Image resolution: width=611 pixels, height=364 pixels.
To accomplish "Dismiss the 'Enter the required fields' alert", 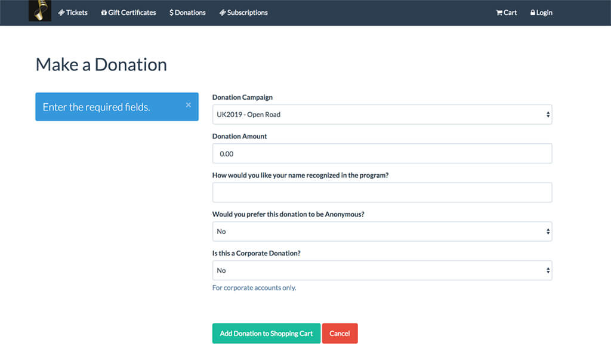I will 189,105.
